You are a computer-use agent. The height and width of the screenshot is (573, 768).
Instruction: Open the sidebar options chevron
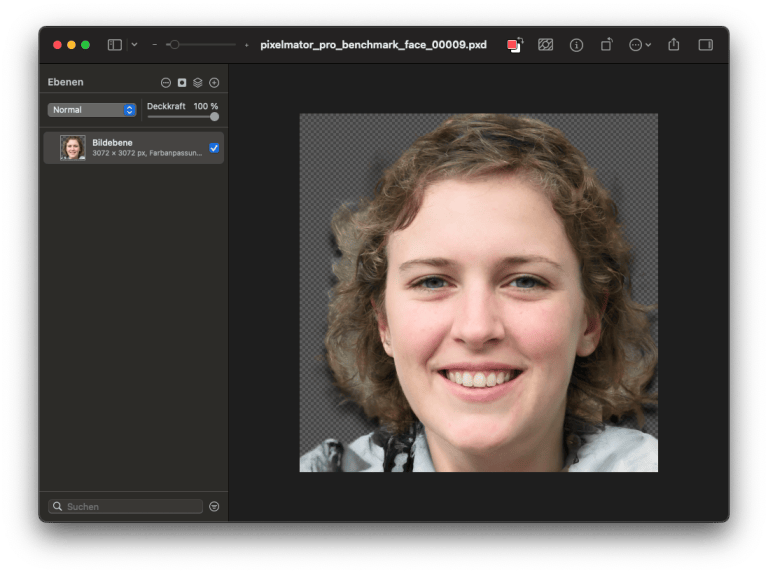[134, 45]
